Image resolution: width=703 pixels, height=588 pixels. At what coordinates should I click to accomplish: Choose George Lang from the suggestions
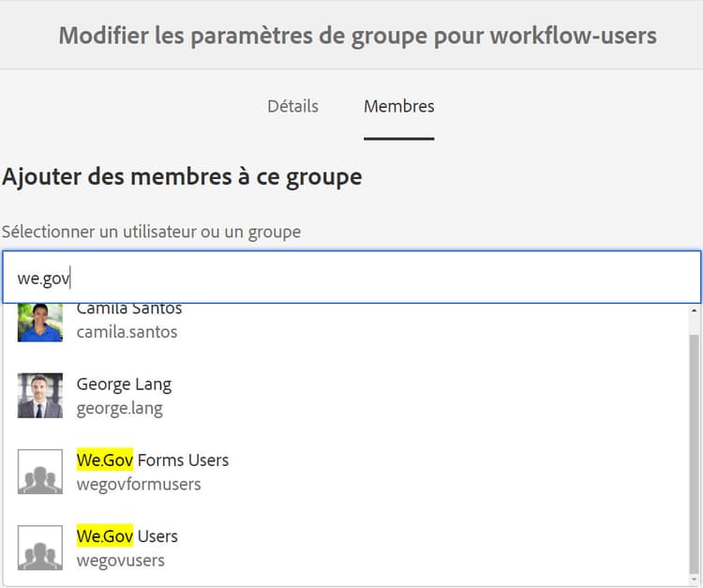(124, 384)
